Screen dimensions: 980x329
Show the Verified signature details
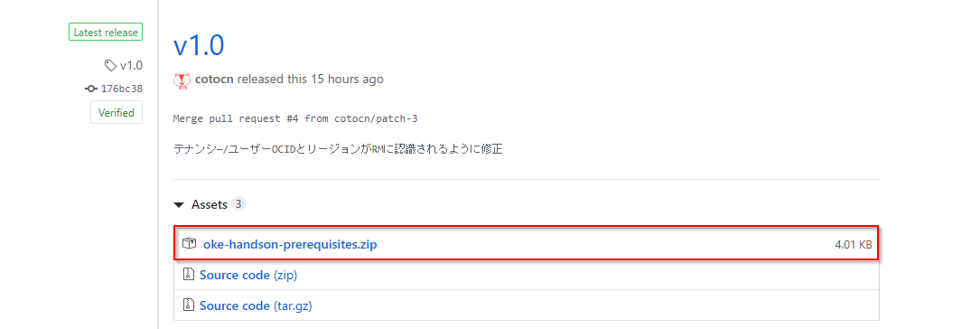tap(117, 113)
